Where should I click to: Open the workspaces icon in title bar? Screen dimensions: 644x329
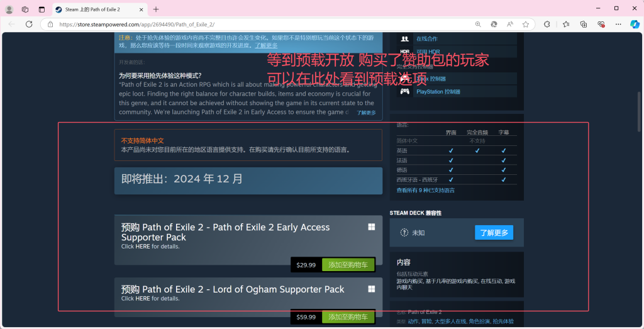click(25, 9)
